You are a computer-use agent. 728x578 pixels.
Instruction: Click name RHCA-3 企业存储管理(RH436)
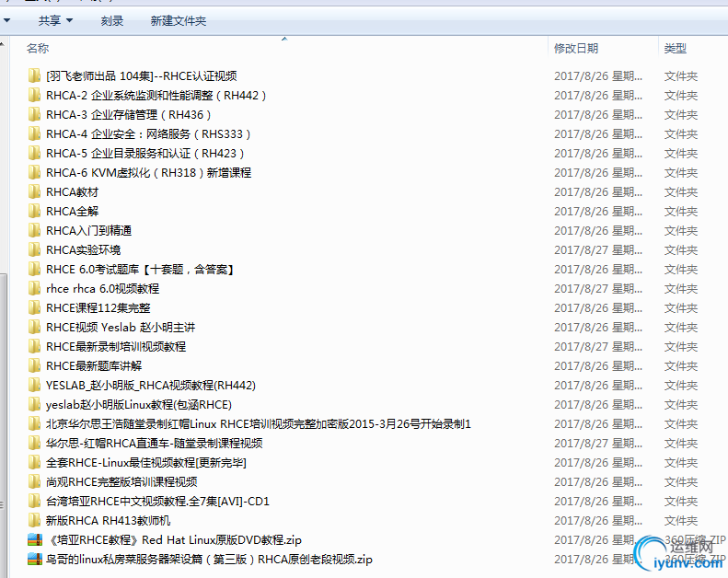coord(129,115)
